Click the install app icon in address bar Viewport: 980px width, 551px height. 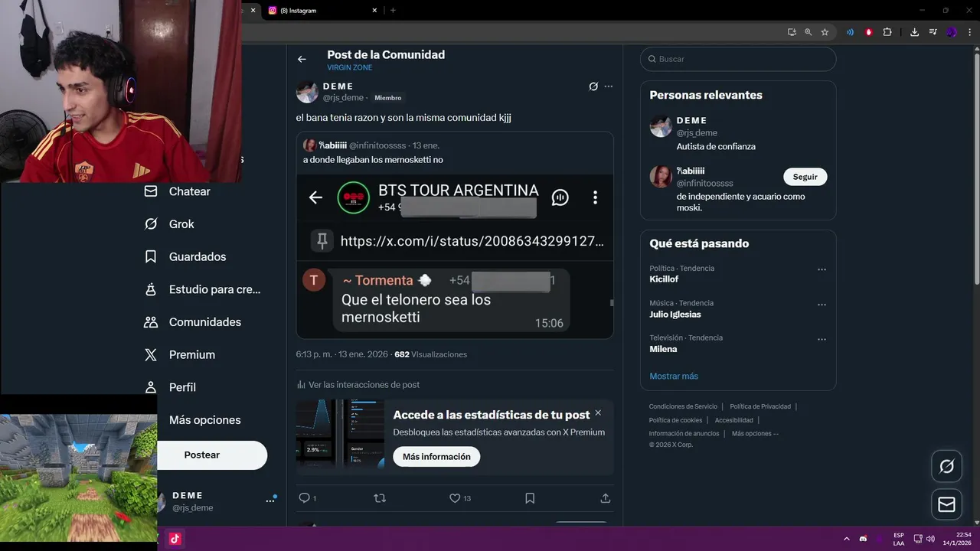pyautogui.click(x=792, y=32)
